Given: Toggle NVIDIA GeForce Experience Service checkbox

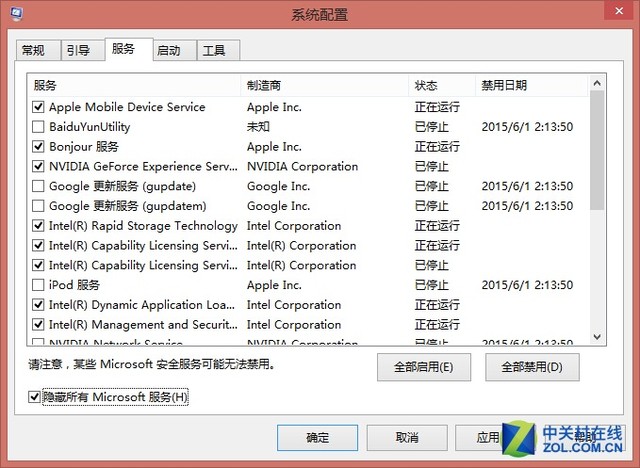Looking at the screenshot, I should tap(38, 166).
